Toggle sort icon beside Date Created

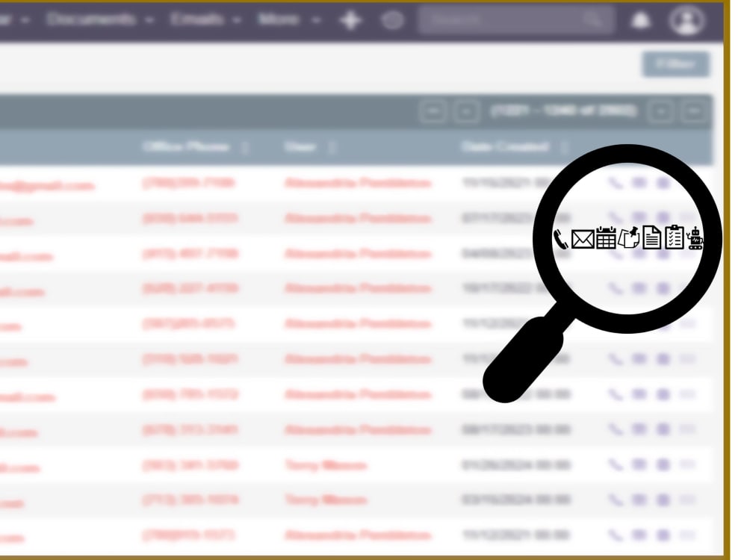tap(564, 147)
